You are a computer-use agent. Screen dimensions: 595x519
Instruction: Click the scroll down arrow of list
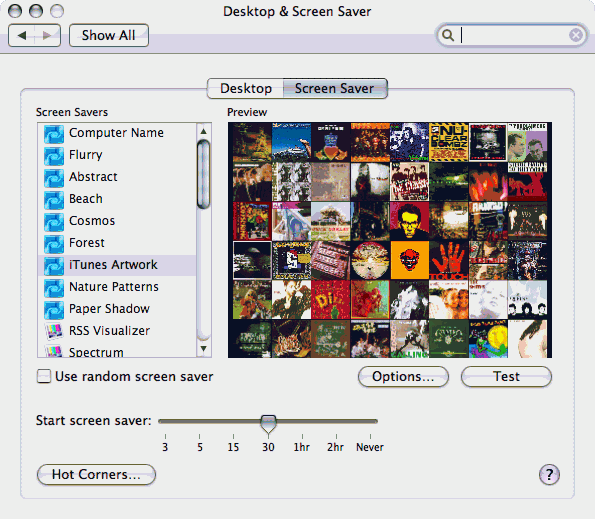click(x=204, y=348)
